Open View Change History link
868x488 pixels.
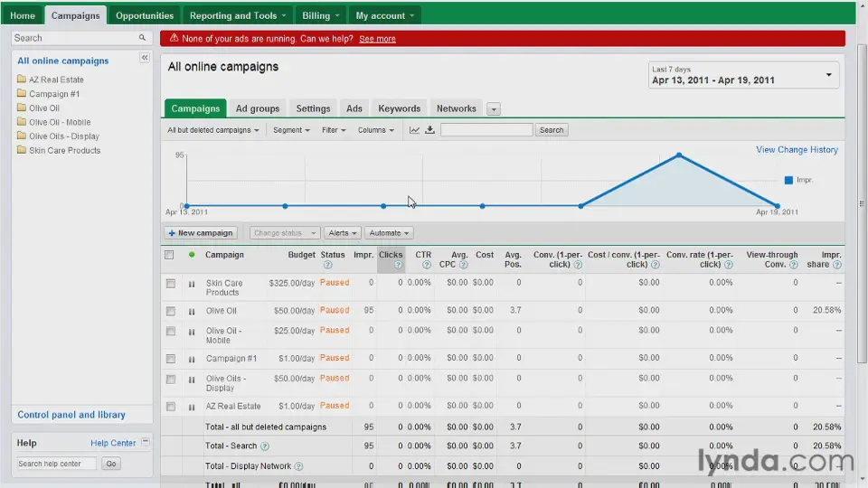797,149
